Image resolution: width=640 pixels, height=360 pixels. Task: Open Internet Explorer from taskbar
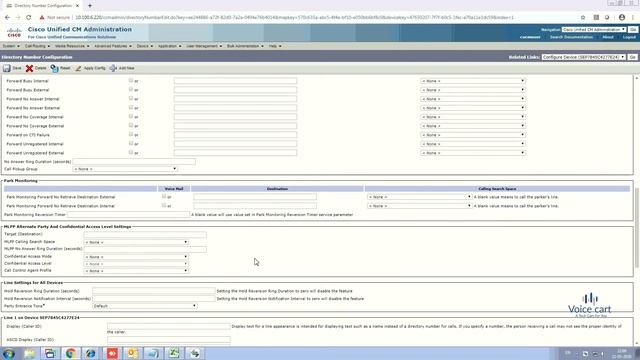(x=91, y=353)
